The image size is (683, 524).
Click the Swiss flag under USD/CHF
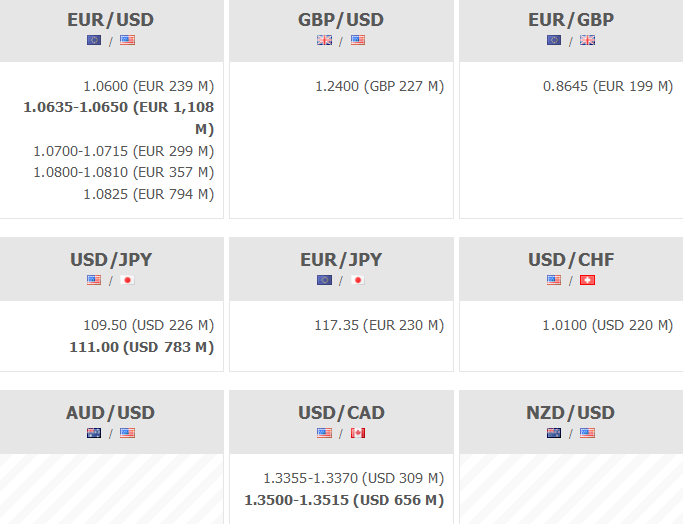pyautogui.click(x=587, y=280)
